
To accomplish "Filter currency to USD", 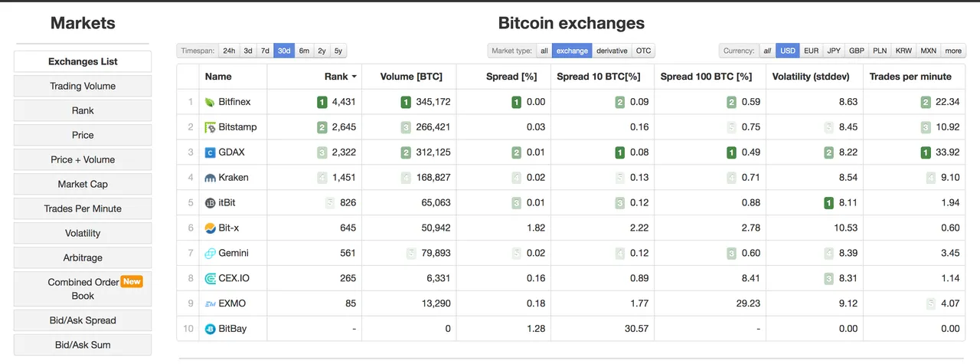I will (x=787, y=51).
